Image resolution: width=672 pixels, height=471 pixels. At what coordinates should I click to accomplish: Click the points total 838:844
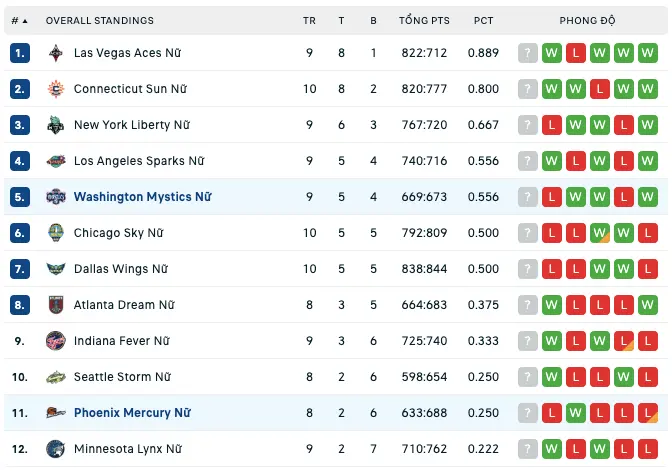(x=424, y=269)
